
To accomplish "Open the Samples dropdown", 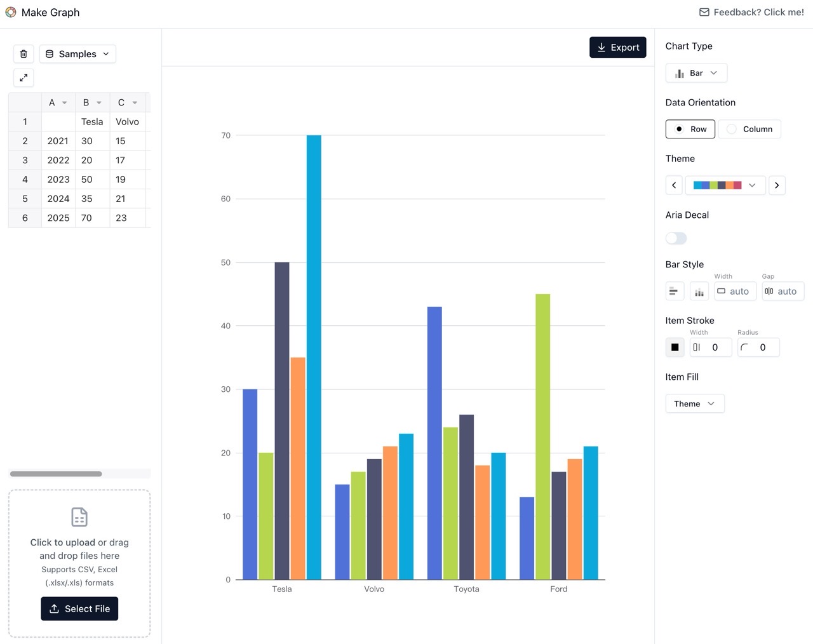I will [x=77, y=54].
